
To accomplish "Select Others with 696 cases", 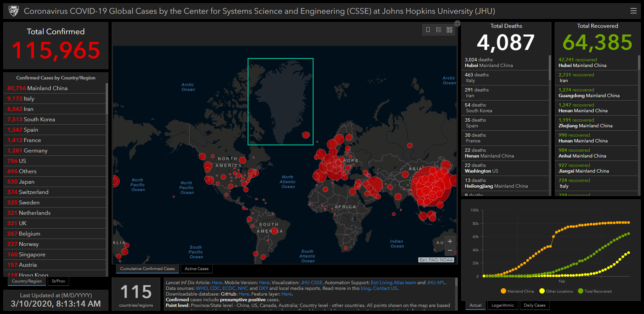I will click(x=55, y=171).
